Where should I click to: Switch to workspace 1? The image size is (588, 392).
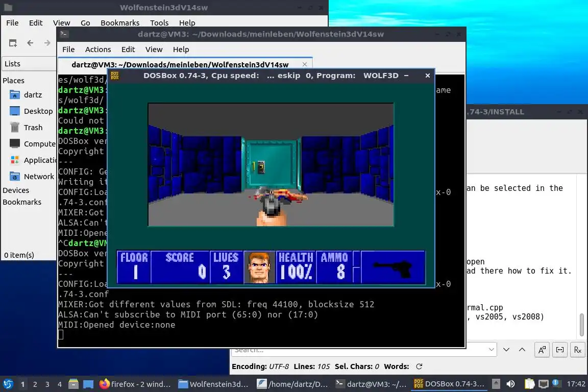tap(23, 384)
